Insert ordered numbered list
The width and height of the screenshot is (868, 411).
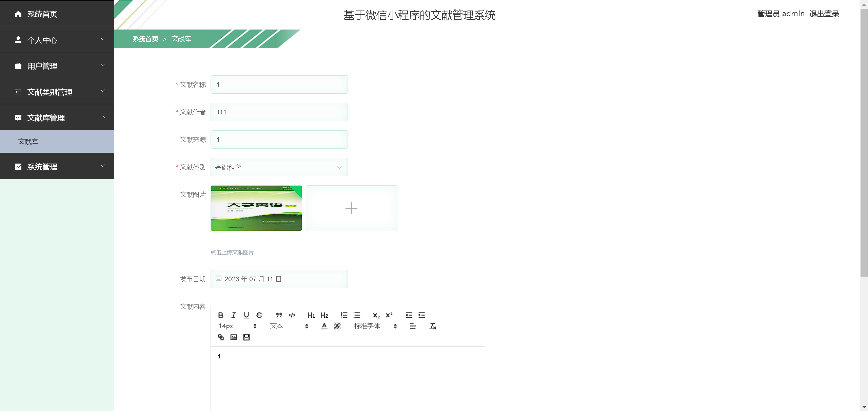[344, 315]
